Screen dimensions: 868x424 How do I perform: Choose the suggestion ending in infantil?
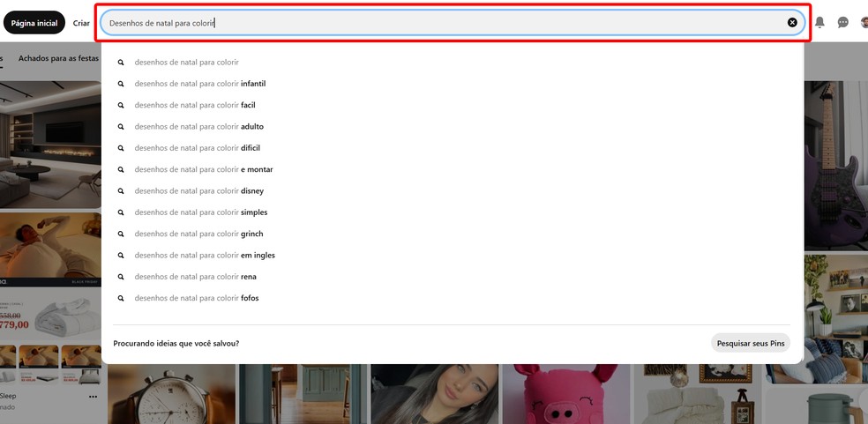(x=200, y=84)
